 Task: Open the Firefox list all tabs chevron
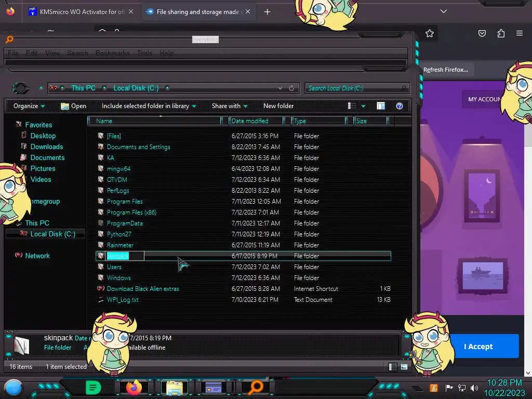click(444, 11)
